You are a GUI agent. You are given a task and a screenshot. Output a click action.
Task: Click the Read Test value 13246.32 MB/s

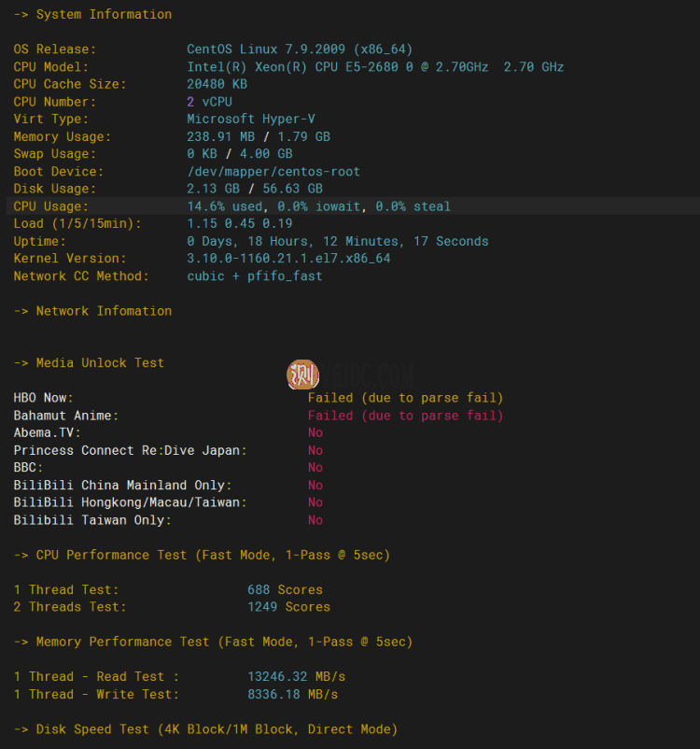(x=296, y=677)
